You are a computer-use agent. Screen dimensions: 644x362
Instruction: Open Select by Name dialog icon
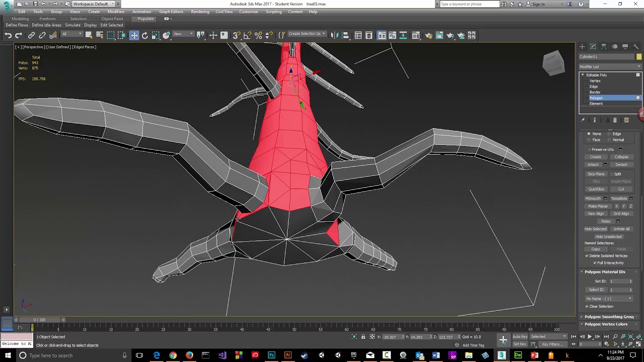(100, 35)
